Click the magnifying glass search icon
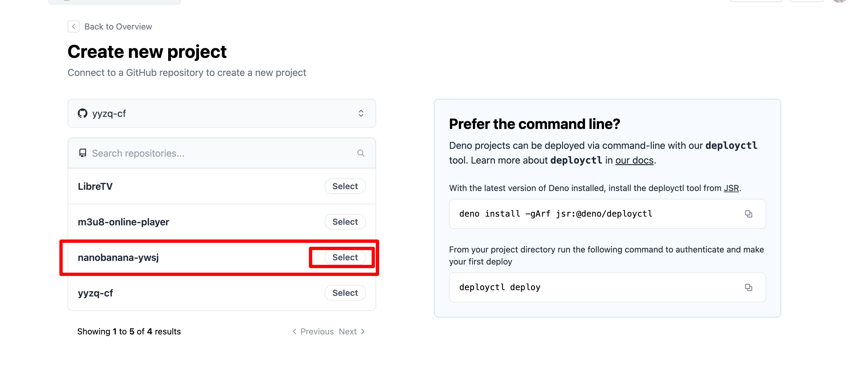 (x=360, y=153)
